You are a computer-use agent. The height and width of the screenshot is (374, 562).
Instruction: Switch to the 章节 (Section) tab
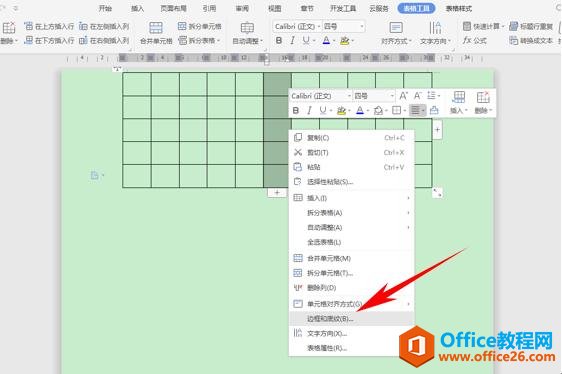pos(307,8)
